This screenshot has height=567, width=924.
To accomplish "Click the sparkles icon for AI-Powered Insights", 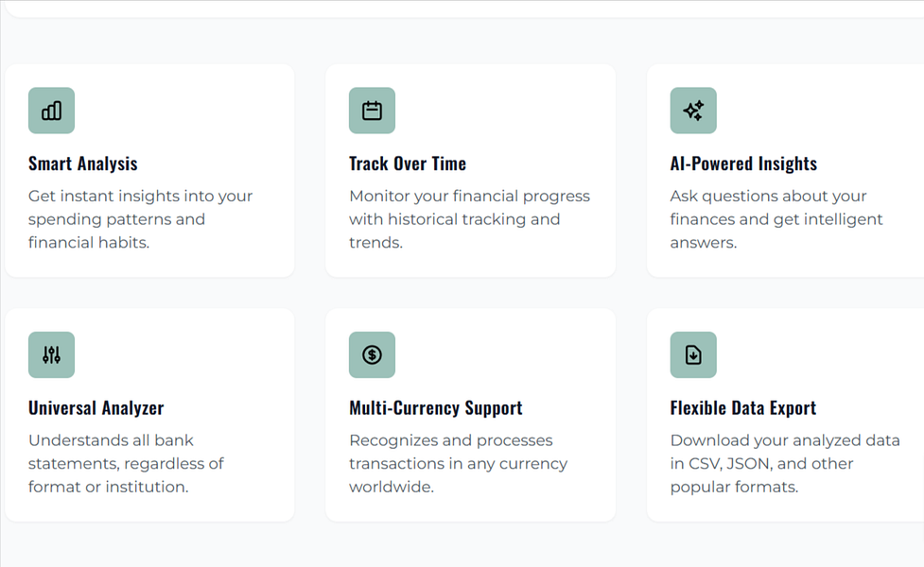I will (693, 111).
